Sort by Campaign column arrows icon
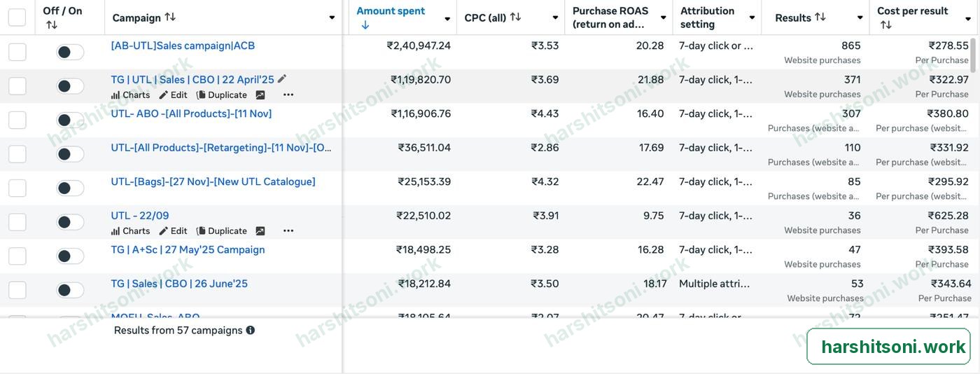The height and width of the screenshot is (374, 980). point(170,17)
